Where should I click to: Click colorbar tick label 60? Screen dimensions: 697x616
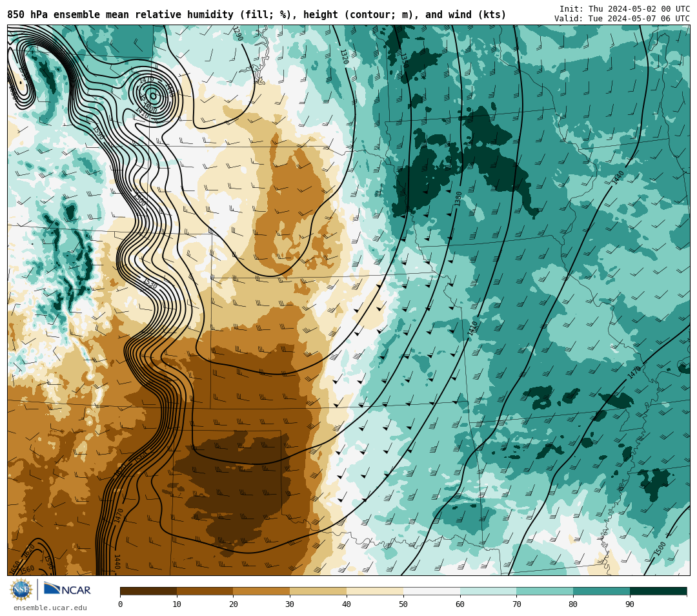460,604
